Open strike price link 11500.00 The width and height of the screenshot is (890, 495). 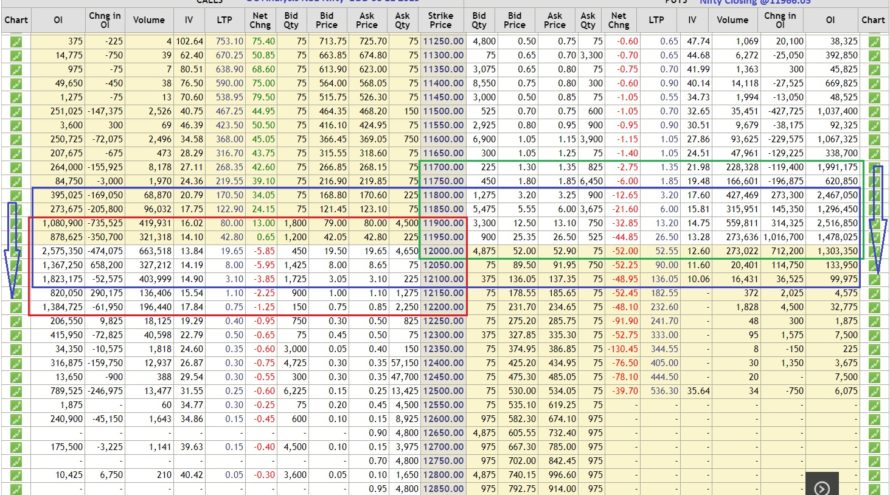pos(443,111)
